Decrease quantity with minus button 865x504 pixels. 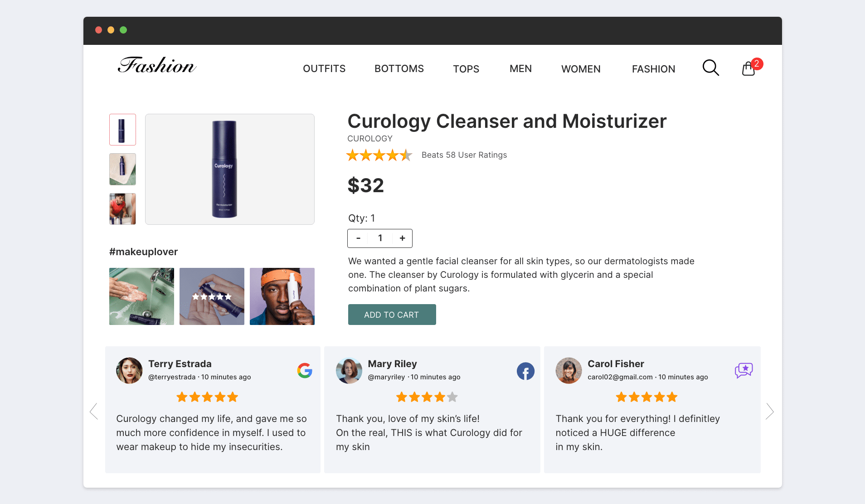(x=358, y=238)
